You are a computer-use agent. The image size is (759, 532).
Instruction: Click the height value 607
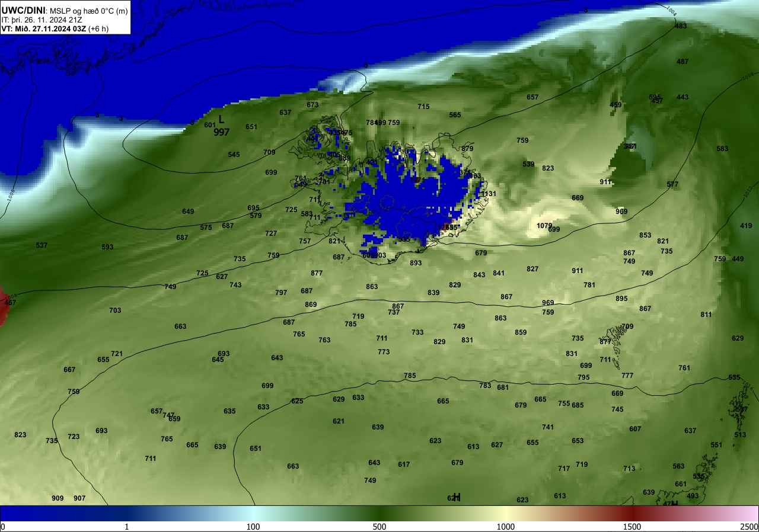635,429
